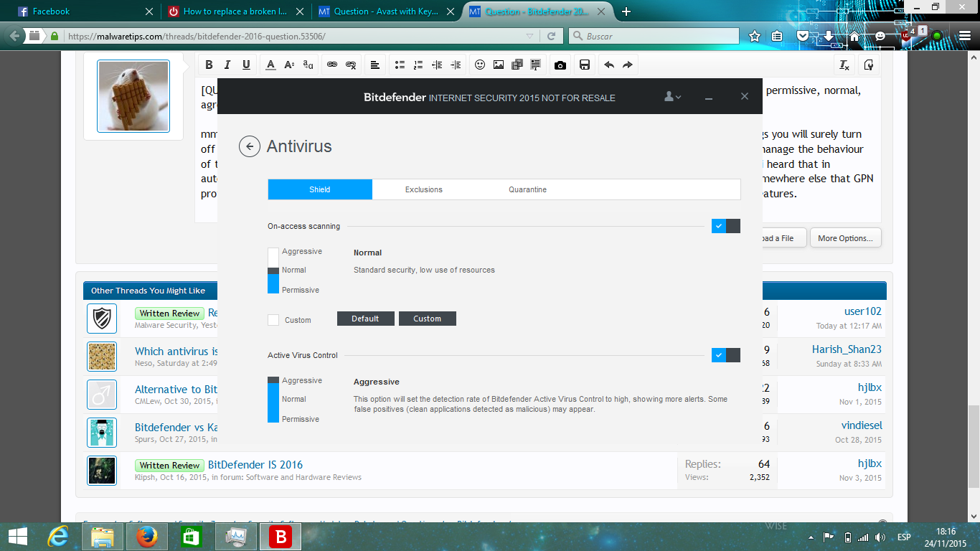This screenshot has height=551, width=980.
Task: Toggle On-access scanning switch
Action: (x=726, y=226)
